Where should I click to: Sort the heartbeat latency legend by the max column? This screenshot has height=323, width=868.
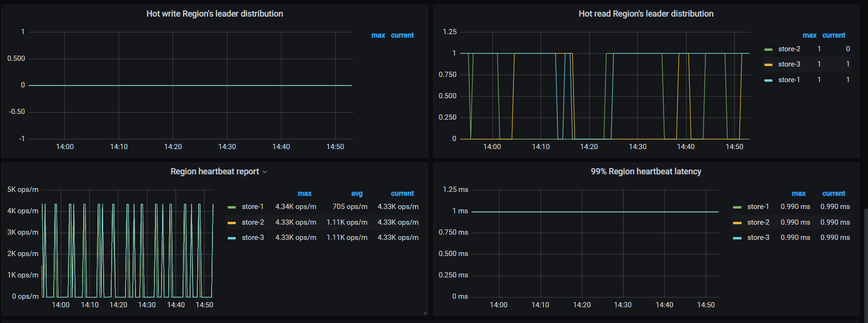pos(798,193)
